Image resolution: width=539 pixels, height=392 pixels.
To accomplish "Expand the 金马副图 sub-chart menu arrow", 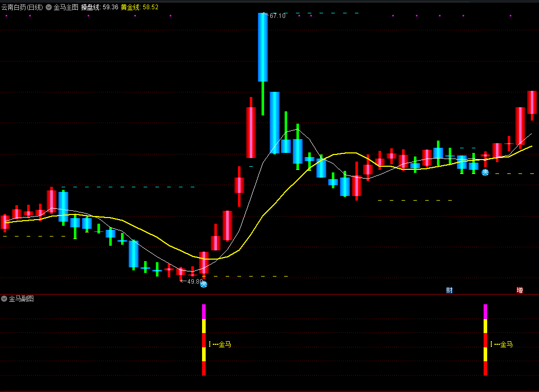I will click(x=4, y=299).
